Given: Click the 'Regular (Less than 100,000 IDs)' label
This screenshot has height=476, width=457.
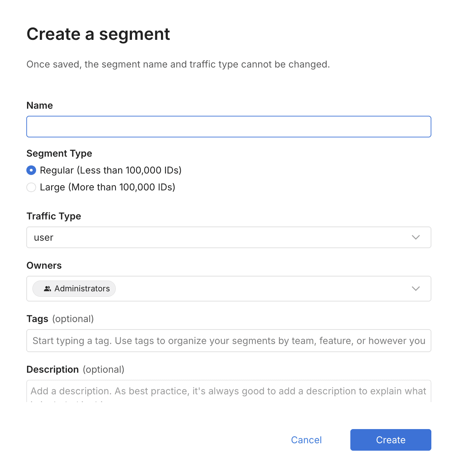Looking at the screenshot, I should [x=111, y=170].
